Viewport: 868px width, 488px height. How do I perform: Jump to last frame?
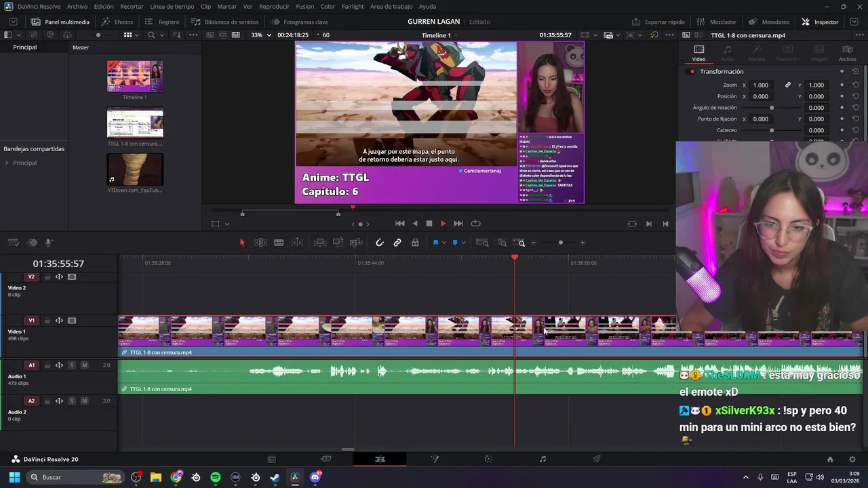pos(458,224)
